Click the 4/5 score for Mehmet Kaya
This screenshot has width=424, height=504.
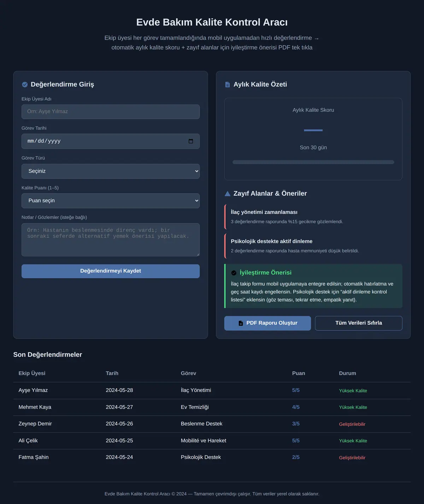[x=296, y=407]
